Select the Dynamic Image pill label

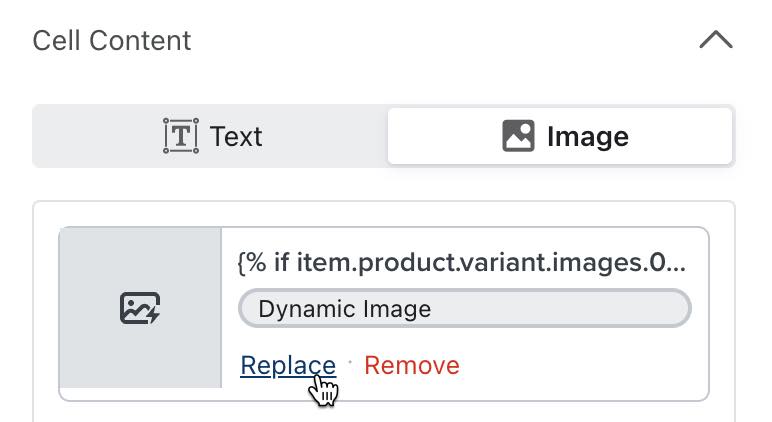tap(345, 308)
